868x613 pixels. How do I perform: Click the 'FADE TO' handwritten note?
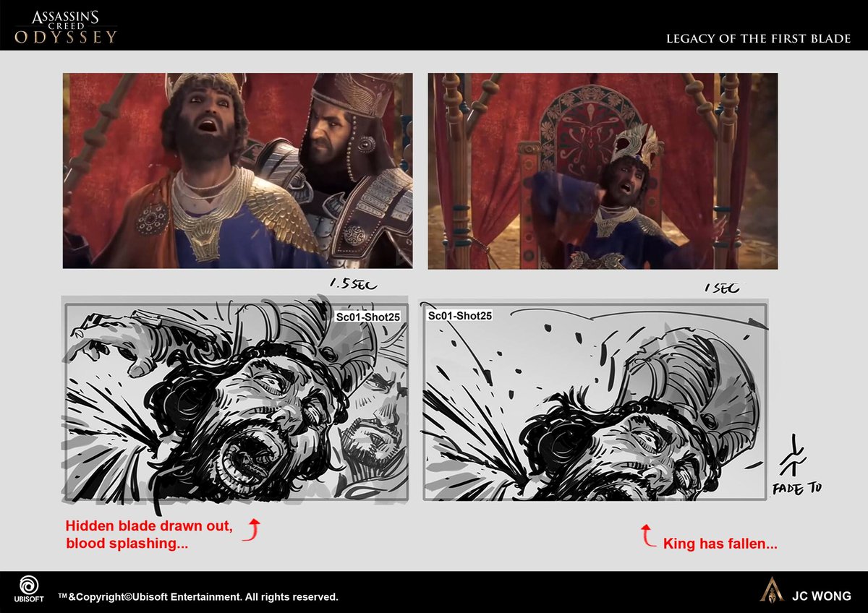(x=796, y=489)
